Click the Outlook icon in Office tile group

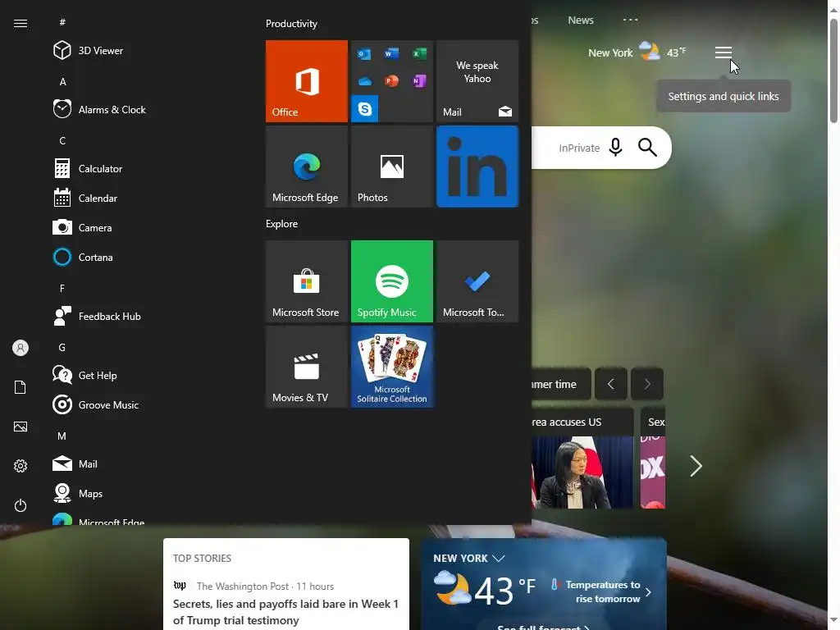pos(364,53)
